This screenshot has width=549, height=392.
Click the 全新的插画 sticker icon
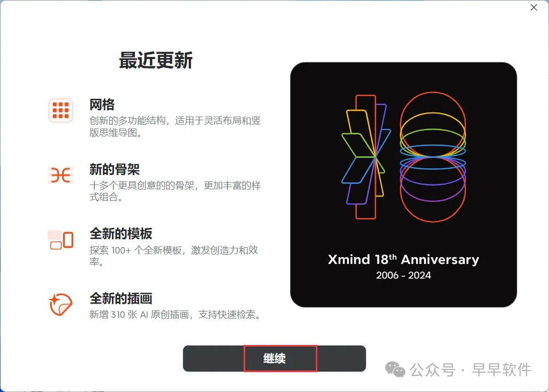pos(61,304)
